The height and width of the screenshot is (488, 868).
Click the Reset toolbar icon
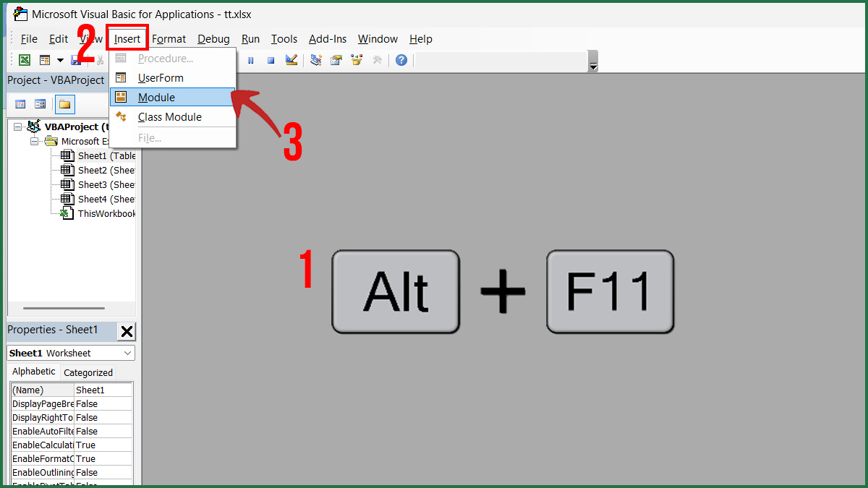[x=271, y=59]
